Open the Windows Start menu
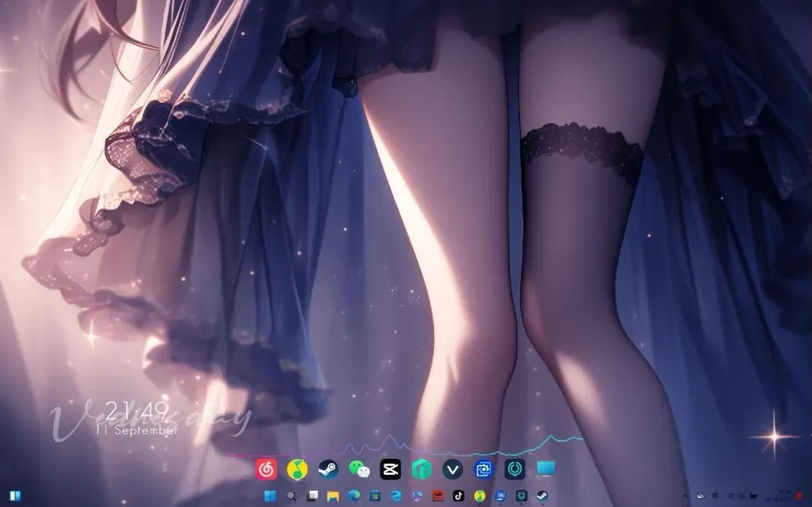 tap(271, 496)
